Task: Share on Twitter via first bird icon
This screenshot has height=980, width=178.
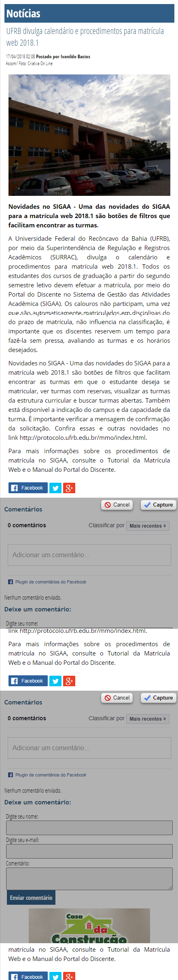Action: (x=55, y=488)
